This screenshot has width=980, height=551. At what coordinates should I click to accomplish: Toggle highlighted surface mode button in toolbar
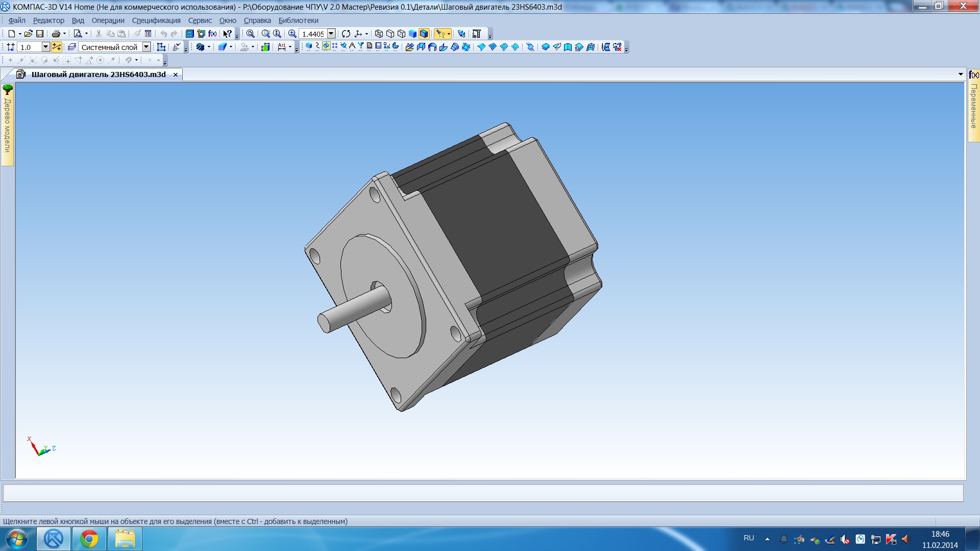pos(326,46)
